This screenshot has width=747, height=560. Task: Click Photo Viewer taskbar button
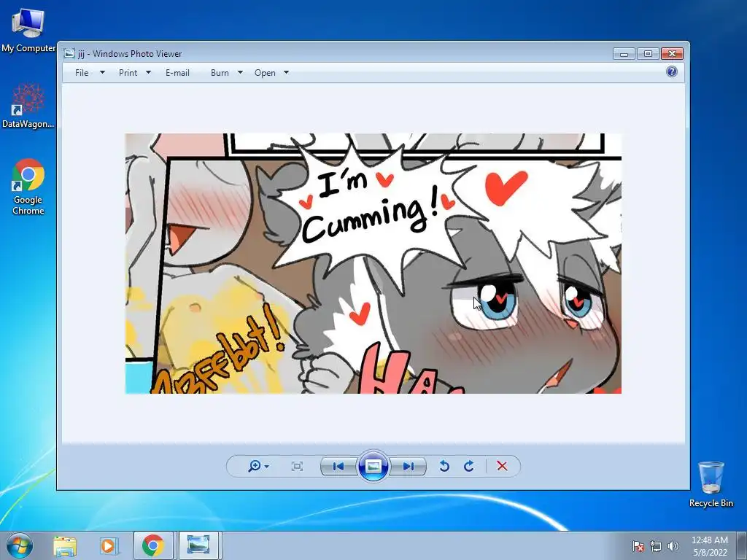[198, 545]
